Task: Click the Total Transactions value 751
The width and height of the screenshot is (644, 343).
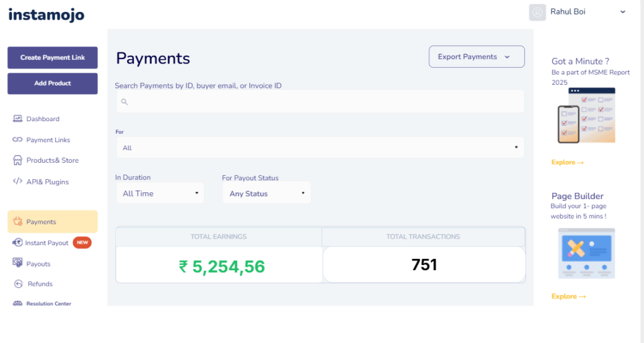Action: [x=424, y=264]
